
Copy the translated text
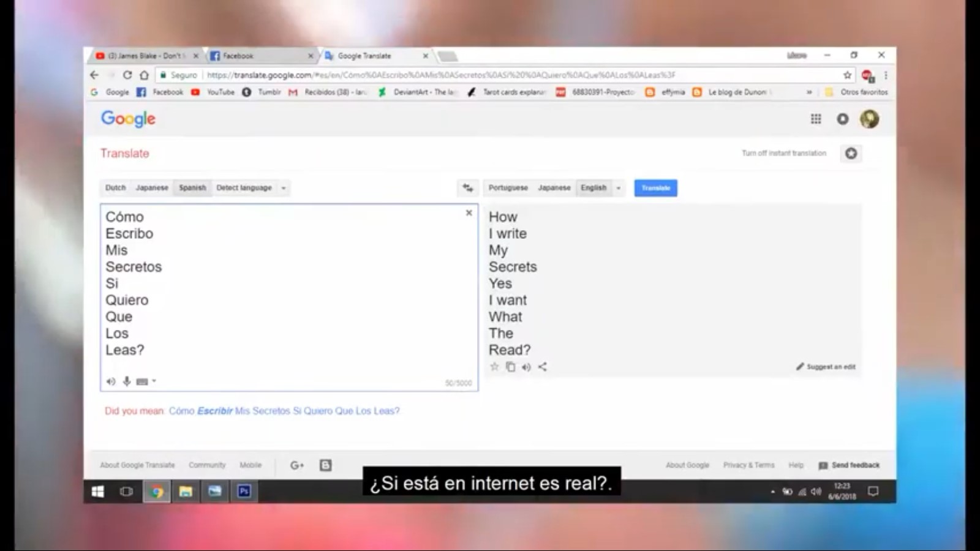tap(511, 367)
